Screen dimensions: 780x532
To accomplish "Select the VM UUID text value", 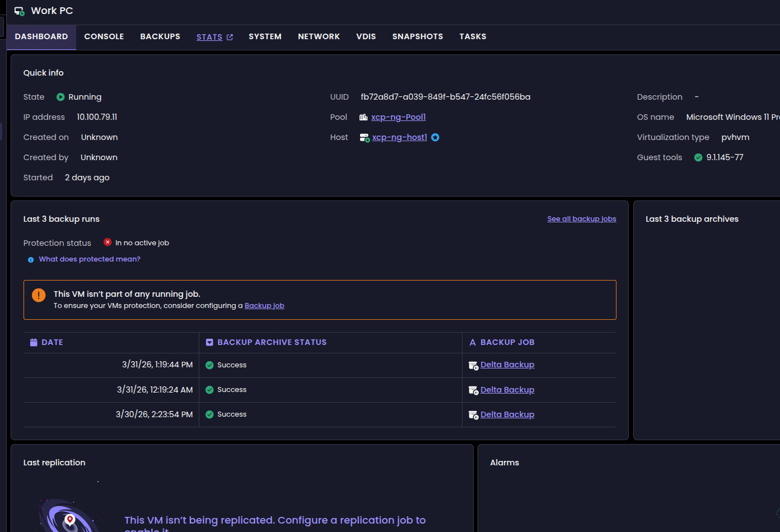I will (x=445, y=97).
